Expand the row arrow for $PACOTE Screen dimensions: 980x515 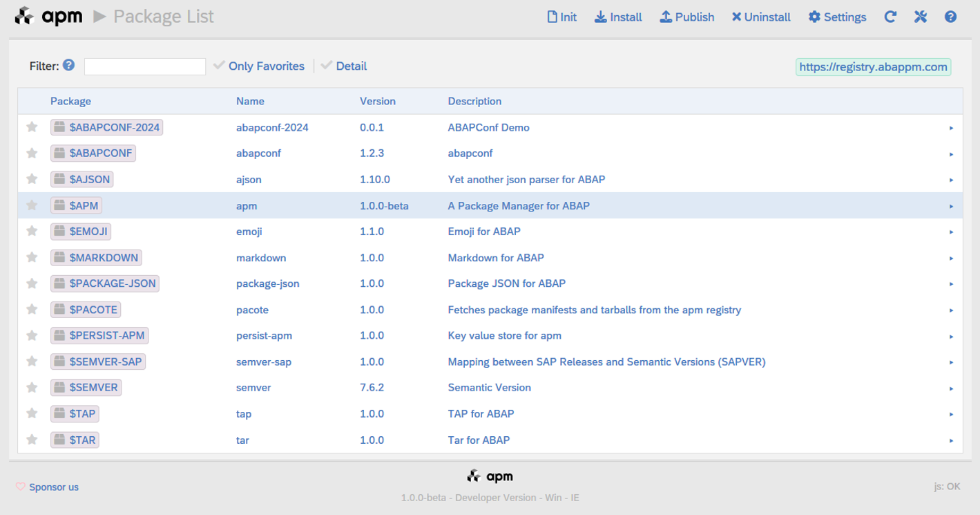[x=951, y=310]
